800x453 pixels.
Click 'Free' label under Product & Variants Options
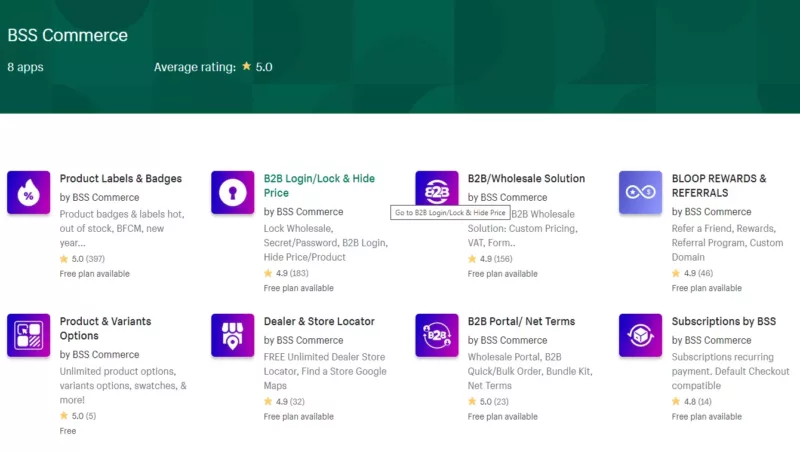[x=68, y=431]
